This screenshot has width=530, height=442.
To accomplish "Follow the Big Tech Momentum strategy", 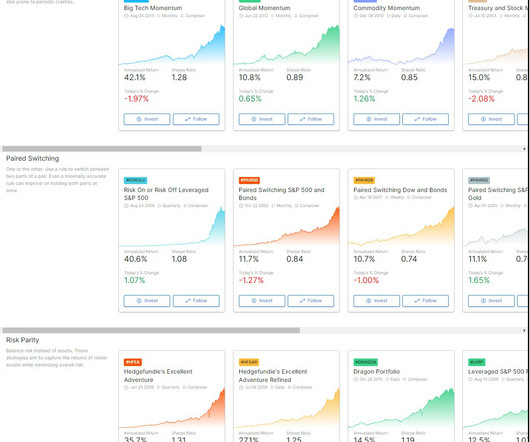I will tap(196, 119).
